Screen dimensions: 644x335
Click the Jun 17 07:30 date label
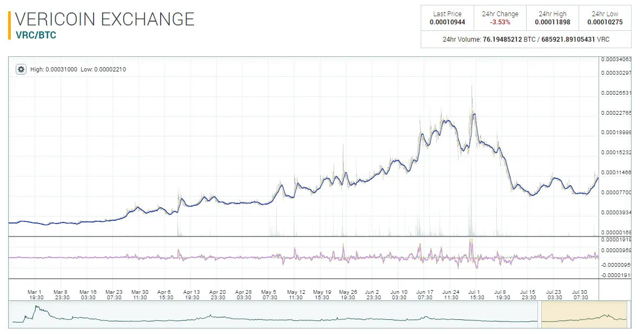(424, 295)
